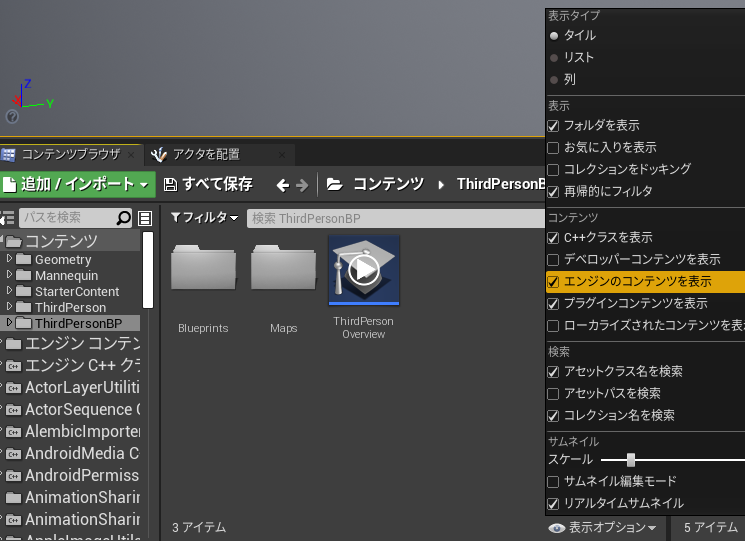This screenshot has height=541, width=745.
Task: Toggle コレクション名を検索 checkbox
Action: (553, 416)
